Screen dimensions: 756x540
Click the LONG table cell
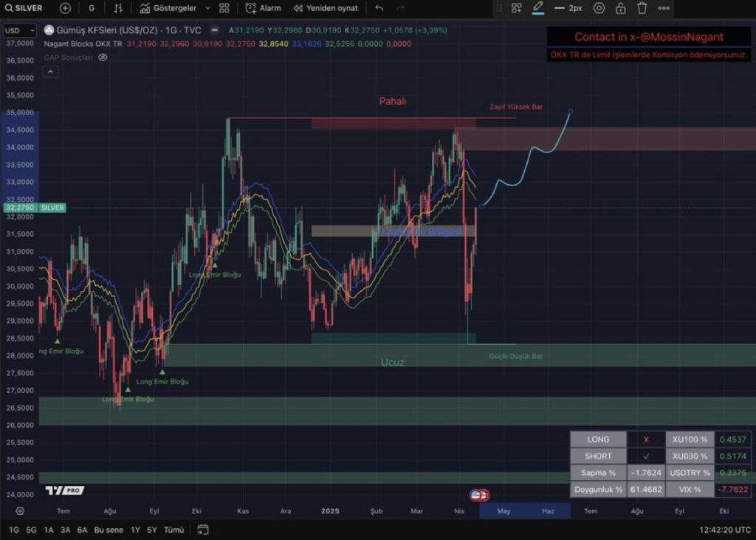pyautogui.click(x=598, y=440)
